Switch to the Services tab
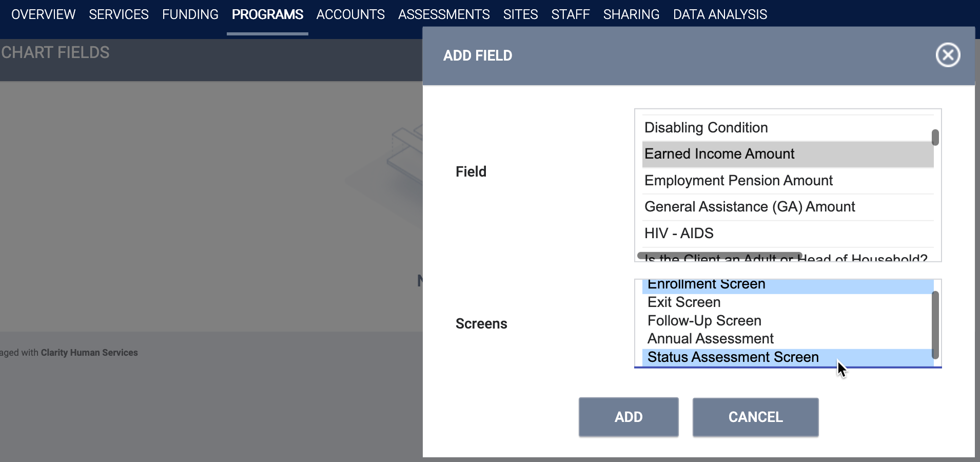980x462 pixels. tap(119, 14)
